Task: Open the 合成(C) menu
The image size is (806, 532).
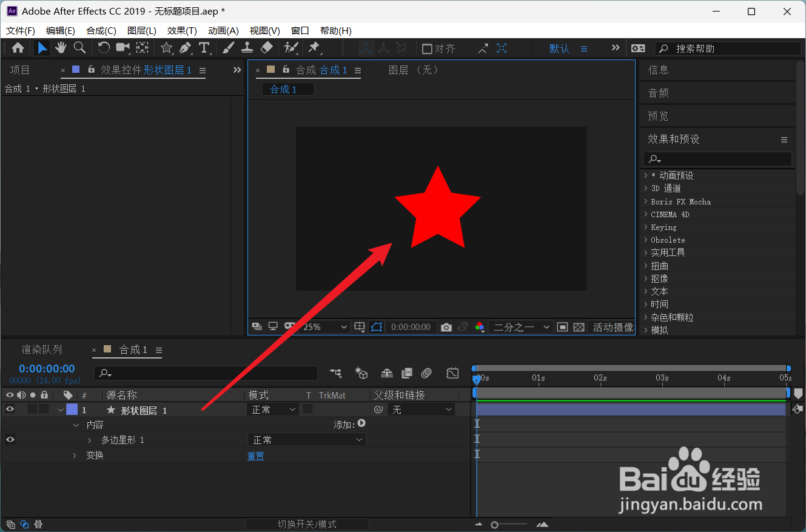Action: [101, 31]
